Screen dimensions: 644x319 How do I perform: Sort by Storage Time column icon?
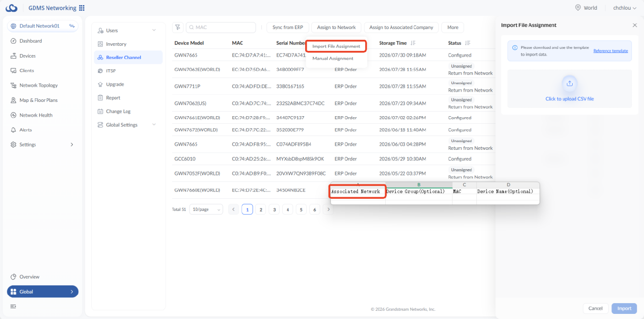(413, 43)
